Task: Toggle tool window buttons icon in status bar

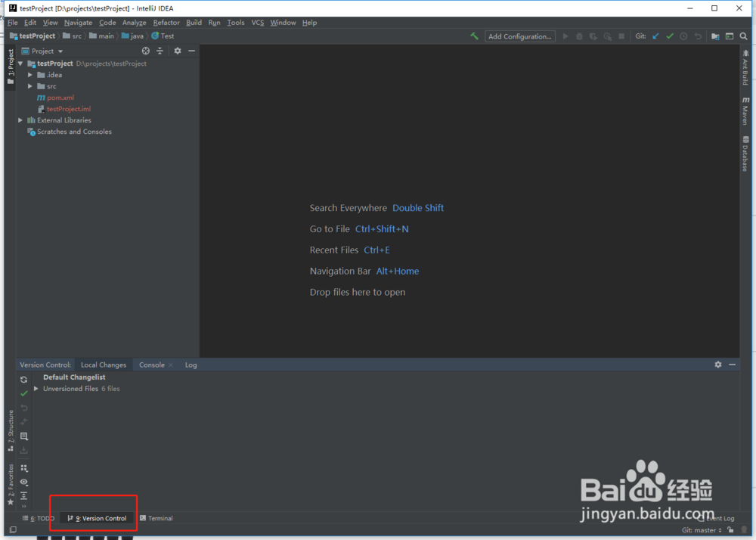Action: (13, 530)
